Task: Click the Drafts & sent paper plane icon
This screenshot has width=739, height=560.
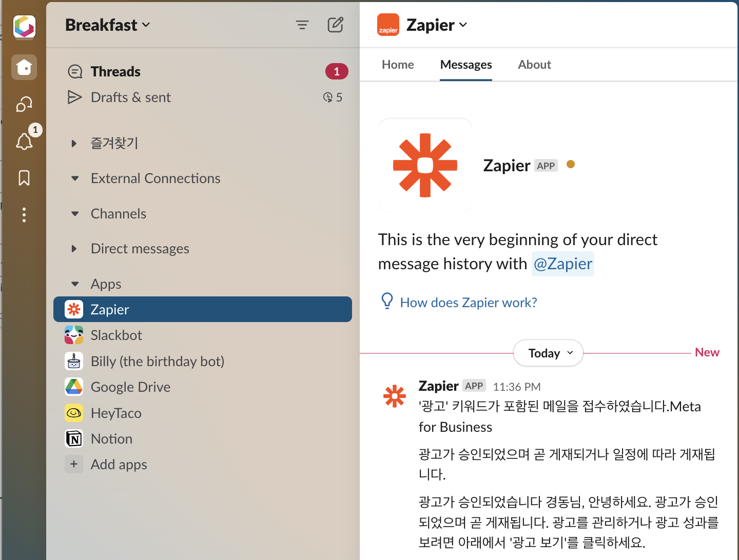Action: tap(75, 97)
